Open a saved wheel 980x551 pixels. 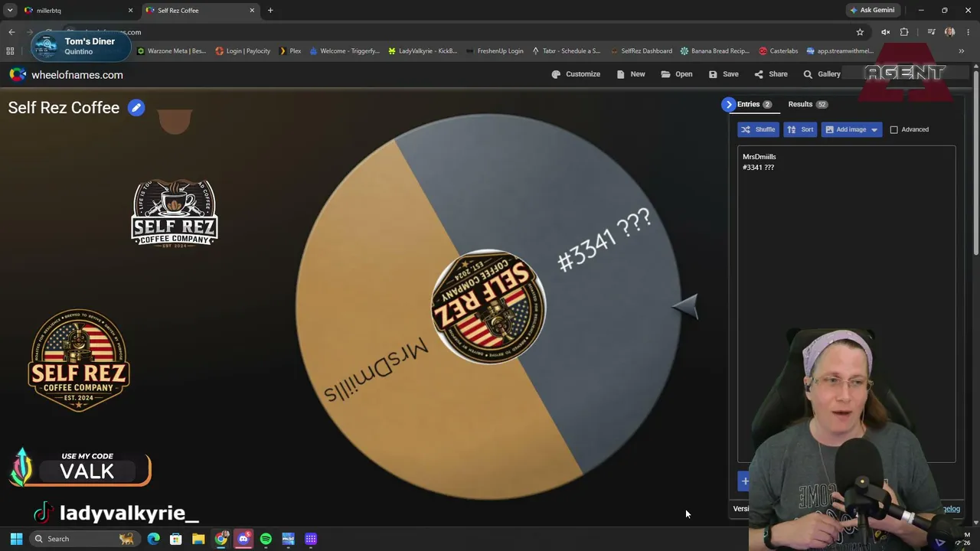[x=677, y=74]
